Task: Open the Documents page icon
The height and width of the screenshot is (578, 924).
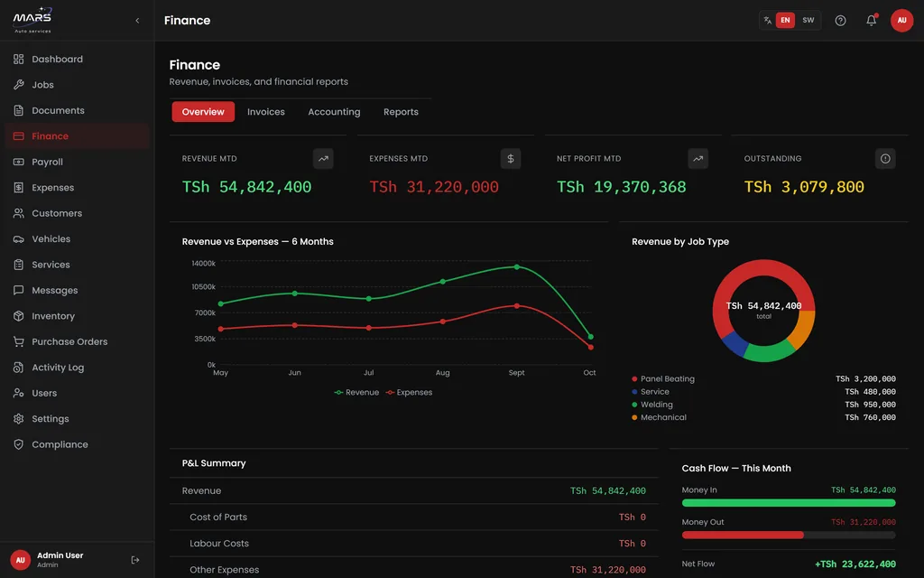Action: pos(19,110)
